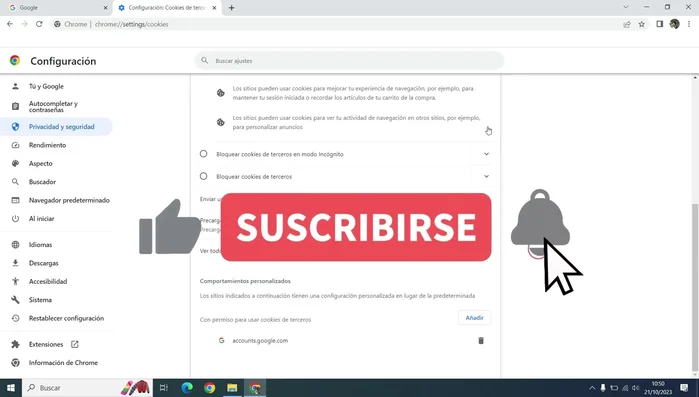Screen dimensions: 699x397
Task: Click the Descargas download icon
Action: point(15,263)
